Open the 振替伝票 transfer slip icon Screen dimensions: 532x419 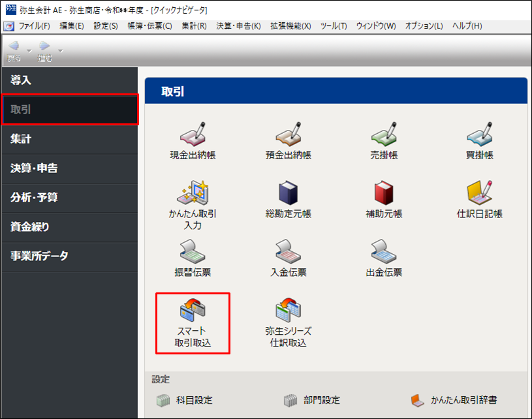[x=193, y=256]
